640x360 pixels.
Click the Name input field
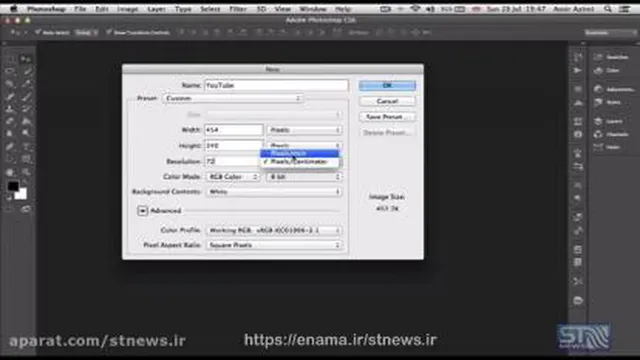click(x=276, y=85)
